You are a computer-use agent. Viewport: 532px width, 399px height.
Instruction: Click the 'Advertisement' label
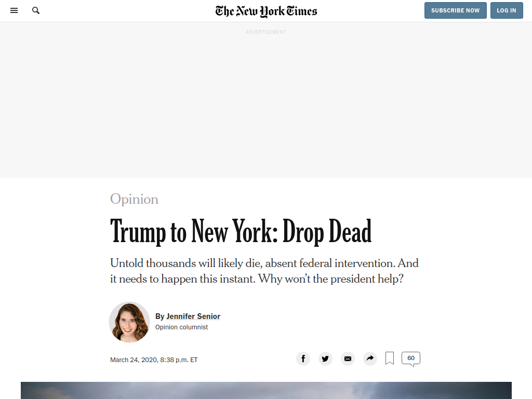pyautogui.click(x=266, y=32)
